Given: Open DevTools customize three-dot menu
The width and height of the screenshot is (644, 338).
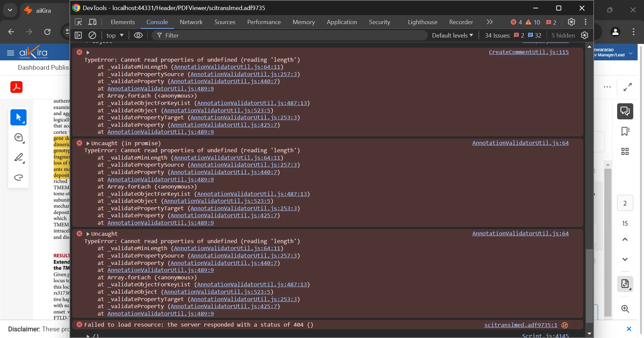Looking at the screenshot, I should tap(586, 22).
